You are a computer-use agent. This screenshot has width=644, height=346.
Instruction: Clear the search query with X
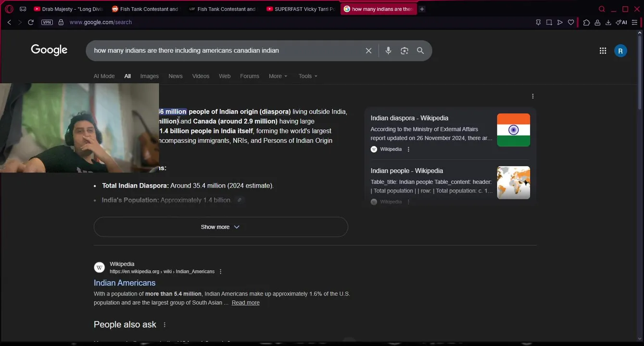[368, 50]
